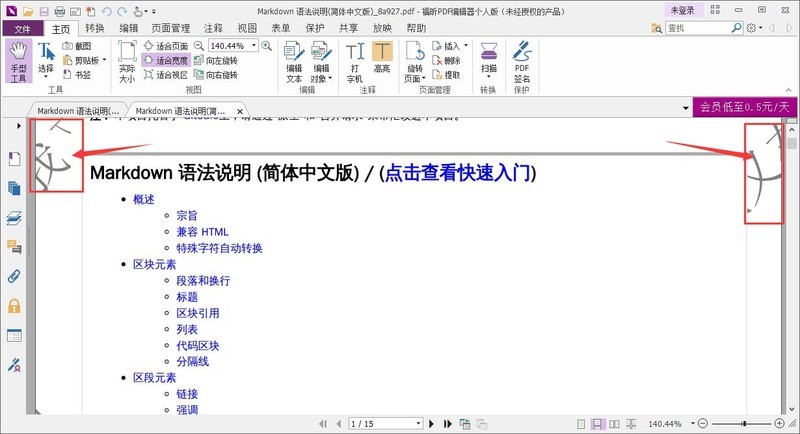
Task: Click Edit Text (编辑文本) tool
Action: click(294, 62)
